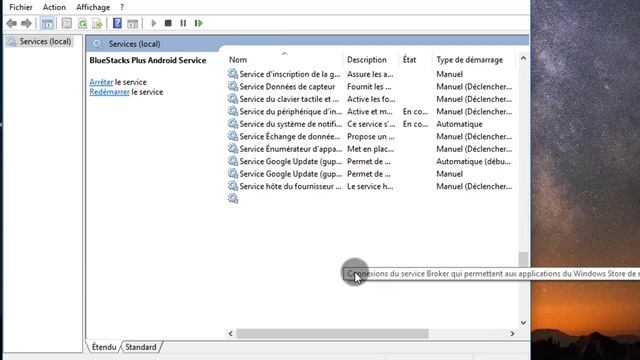640x360 pixels.
Task: Toggle the action pane toolbar icon
Action: coord(132,23)
